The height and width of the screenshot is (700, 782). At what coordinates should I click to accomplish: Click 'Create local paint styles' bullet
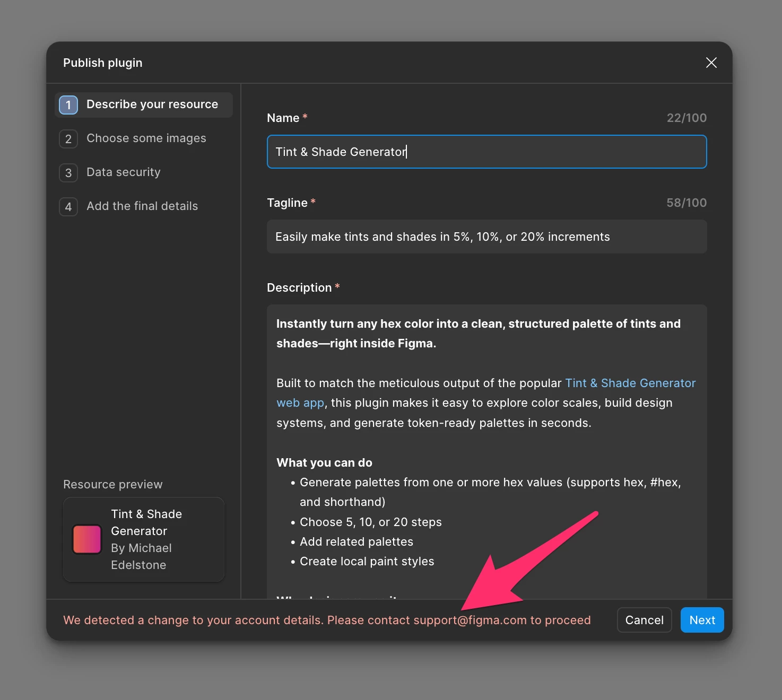367,561
